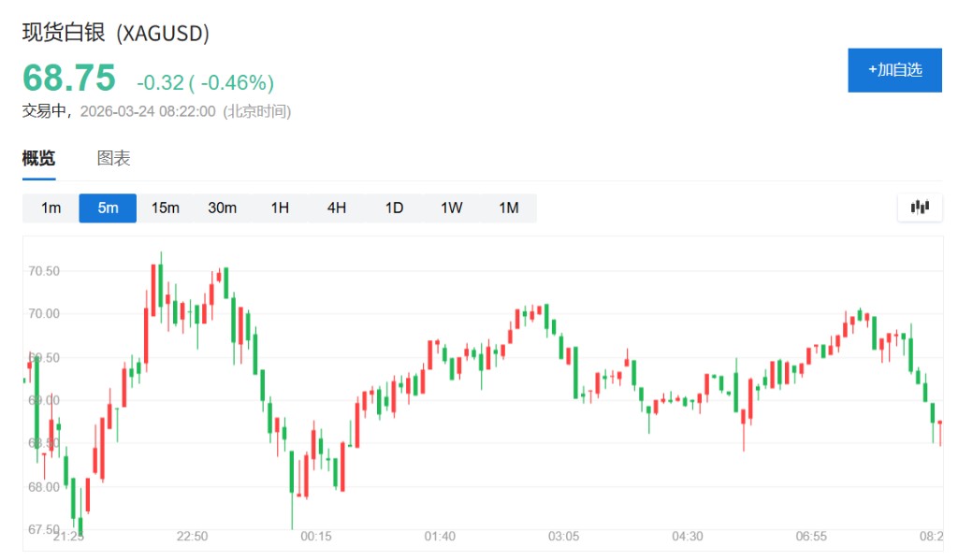Viewport: 958px width, 560px height.
Task: Switch to 15m interval
Action: (x=165, y=208)
